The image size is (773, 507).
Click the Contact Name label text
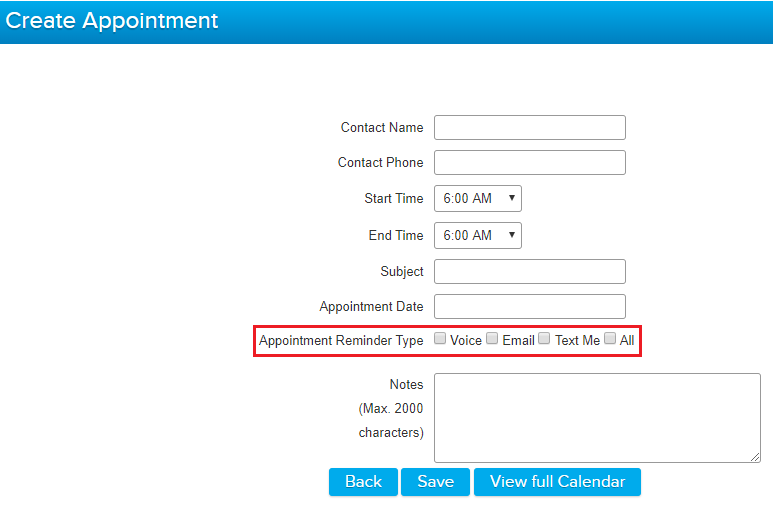tap(381, 127)
